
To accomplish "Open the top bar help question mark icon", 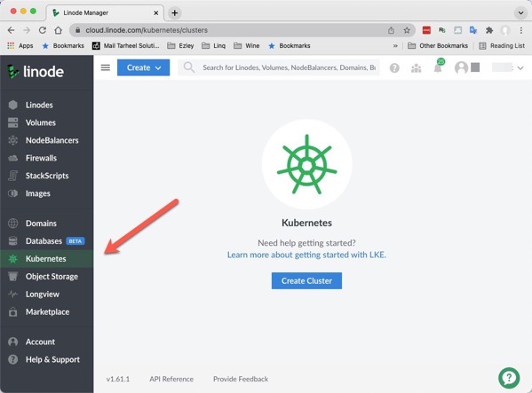I will tap(394, 68).
